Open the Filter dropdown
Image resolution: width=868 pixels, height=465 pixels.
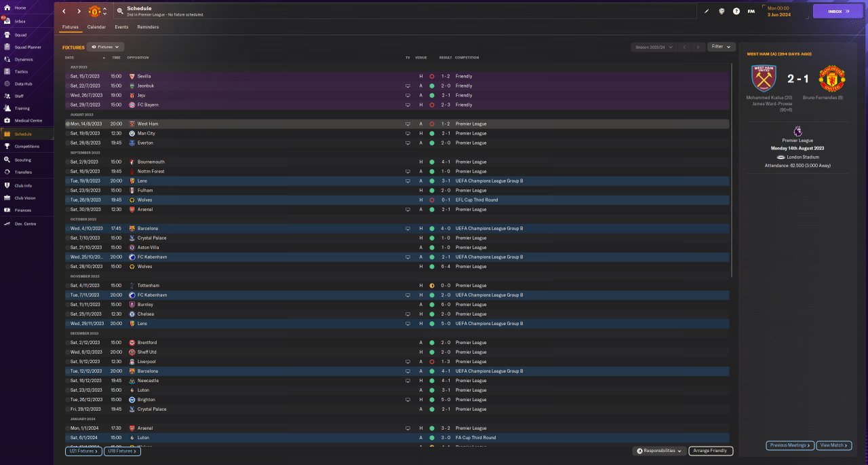tap(722, 47)
